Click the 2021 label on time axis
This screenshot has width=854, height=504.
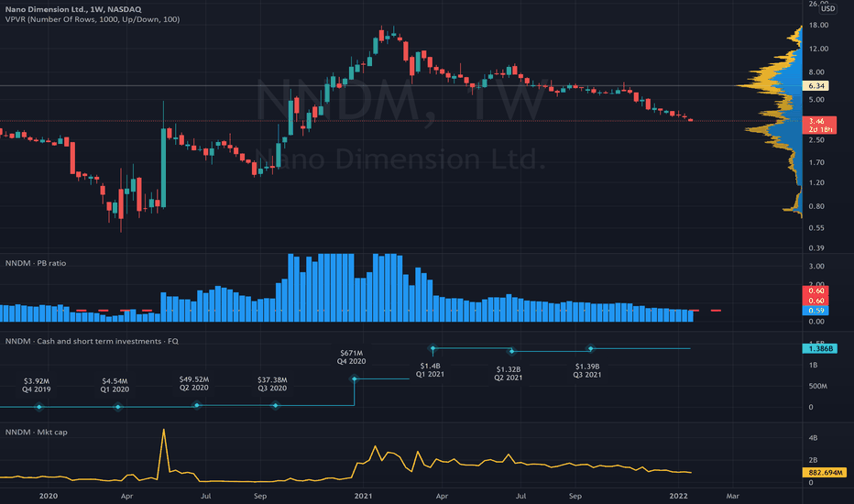point(363,496)
